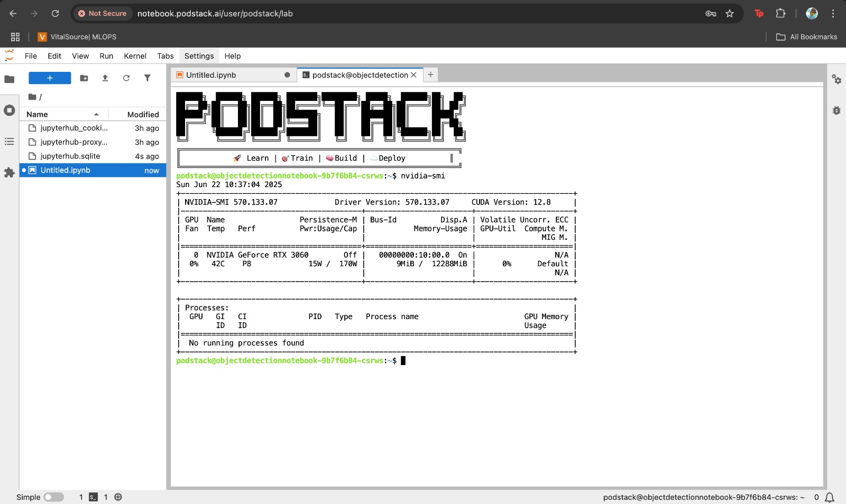Click the blue New Launcher button
Viewport: 846px width, 504px height.
pyautogui.click(x=50, y=78)
